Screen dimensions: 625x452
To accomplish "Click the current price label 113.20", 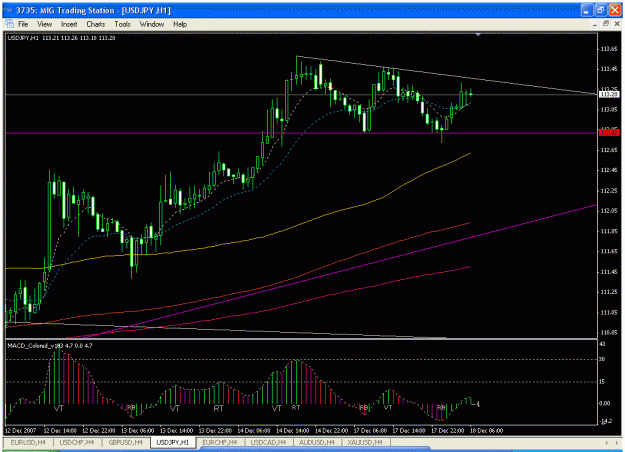I will point(609,94).
